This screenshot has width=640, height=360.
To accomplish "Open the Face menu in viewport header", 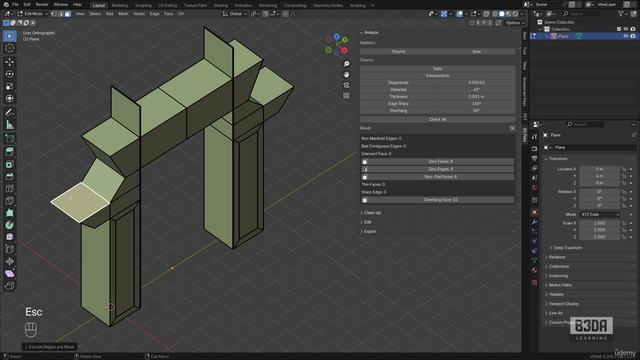I will tap(169, 14).
